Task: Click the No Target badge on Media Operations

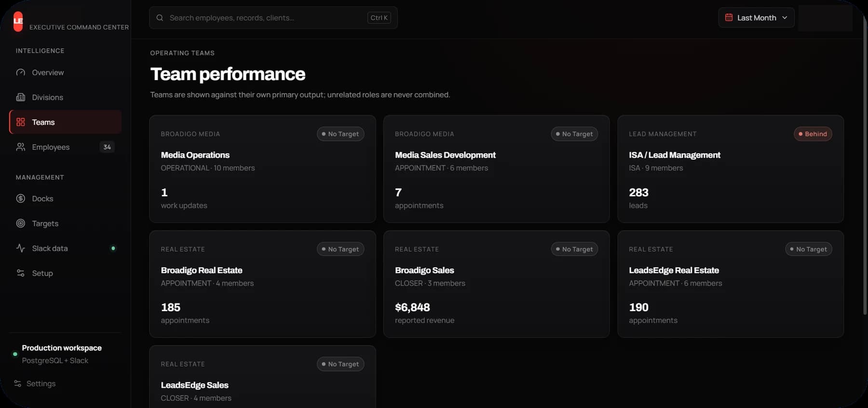Action: [340, 134]
